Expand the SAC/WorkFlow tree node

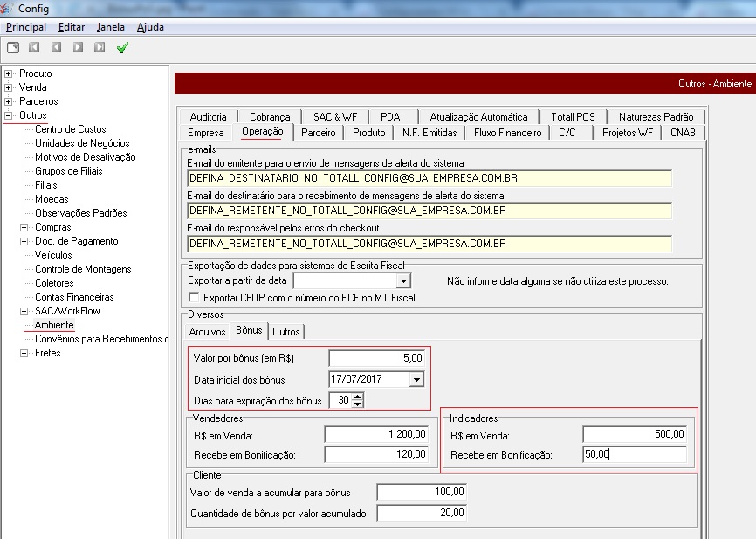tap(24, 312)
